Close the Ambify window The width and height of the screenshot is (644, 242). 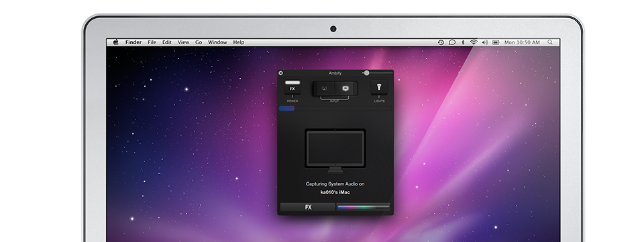pyautogui.click(x=281, y=73)
